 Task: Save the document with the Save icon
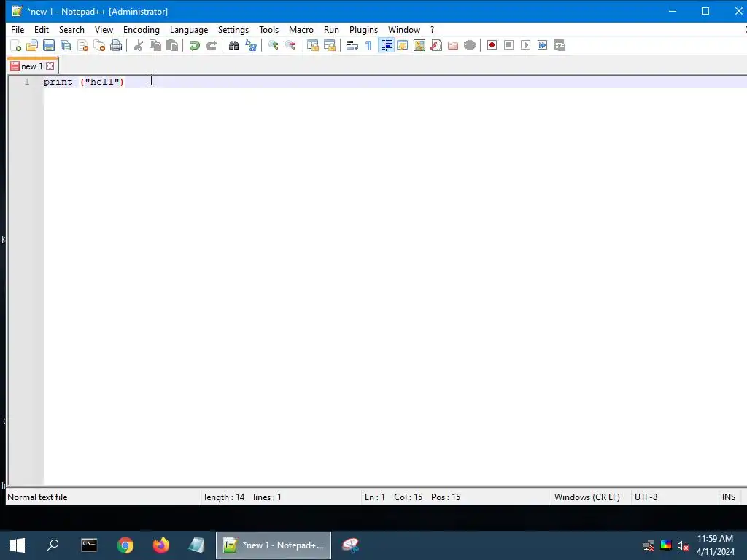tap(49, 45)
